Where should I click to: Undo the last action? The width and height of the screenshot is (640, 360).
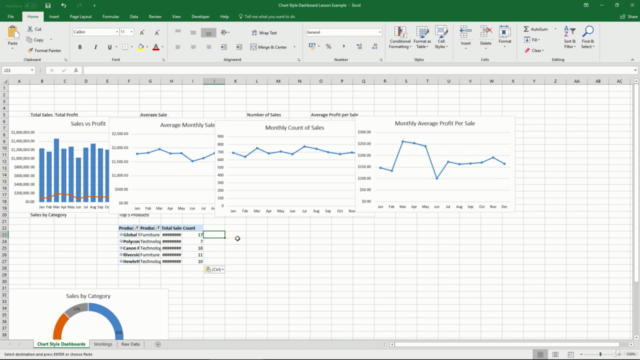(x=63, y=5)
